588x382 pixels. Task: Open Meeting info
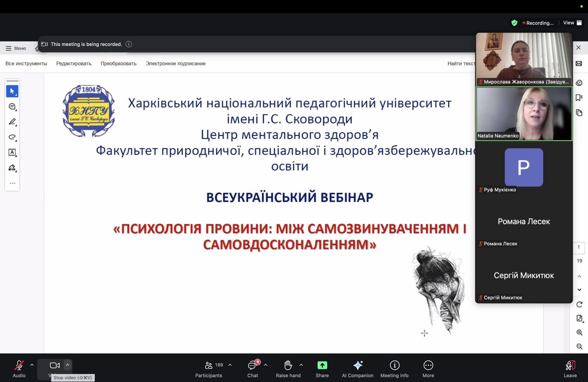[395, 369]
